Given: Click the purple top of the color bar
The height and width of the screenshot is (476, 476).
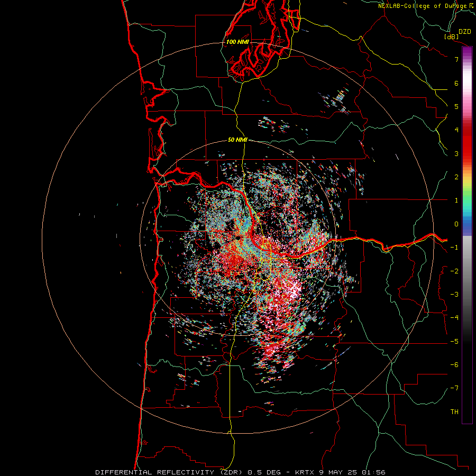Looking at the screenshot, I should (x=467, y=52).
